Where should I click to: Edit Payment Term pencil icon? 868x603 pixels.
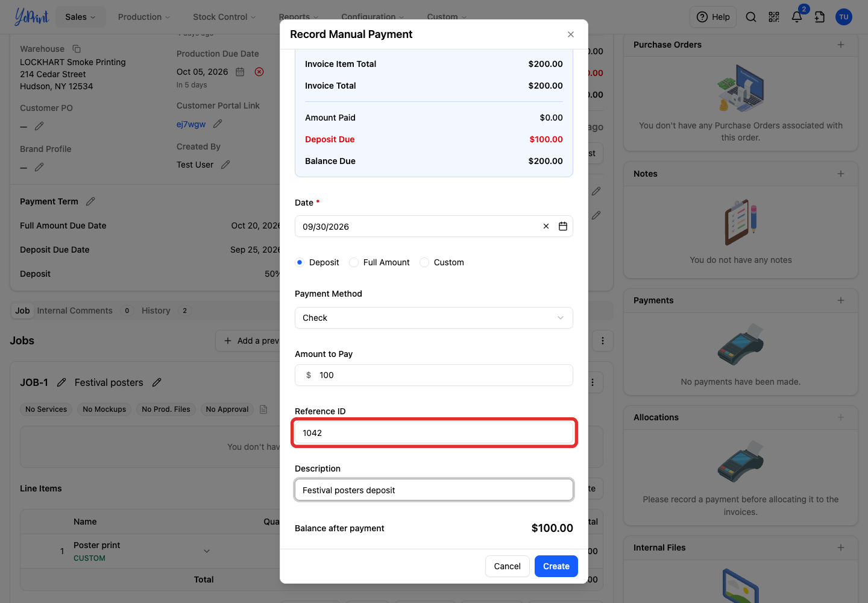click(x=90, y=201)
